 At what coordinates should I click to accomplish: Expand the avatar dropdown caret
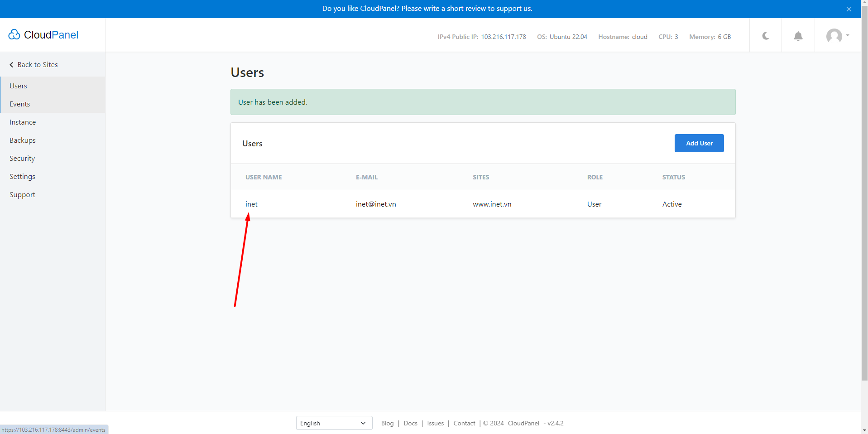846,36
